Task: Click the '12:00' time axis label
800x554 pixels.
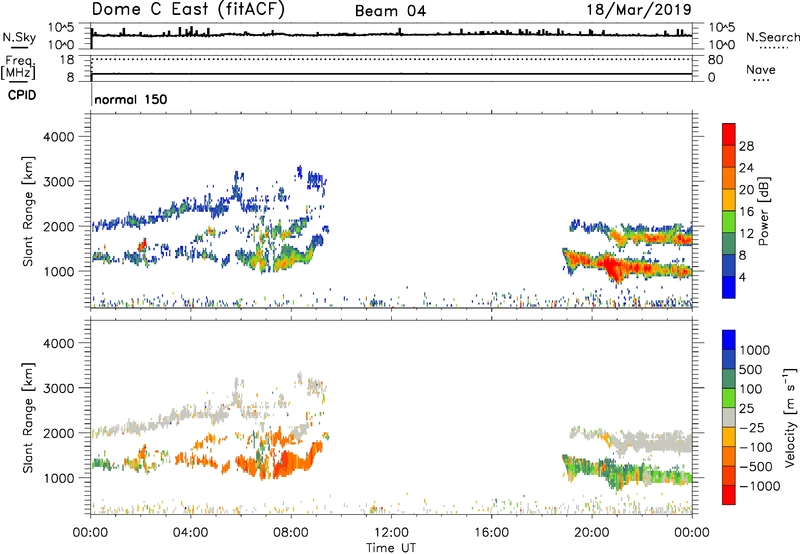Action: 391,533
